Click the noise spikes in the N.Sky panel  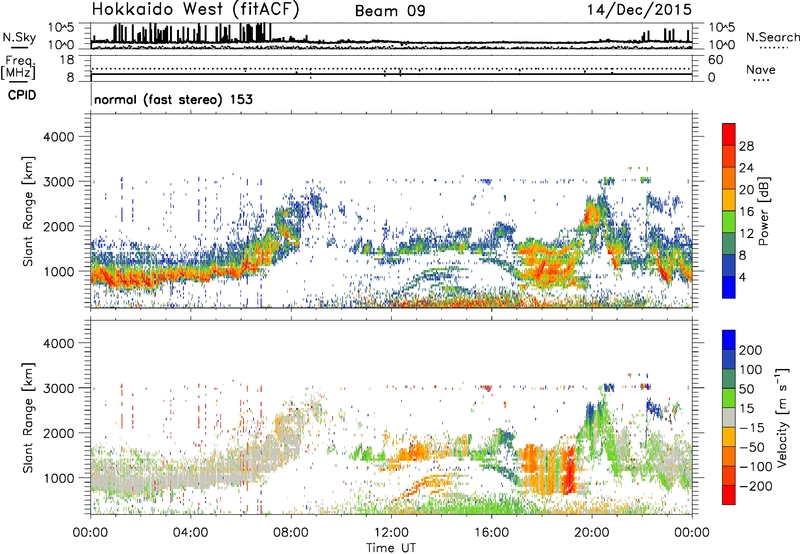click(x=191, y=33)
